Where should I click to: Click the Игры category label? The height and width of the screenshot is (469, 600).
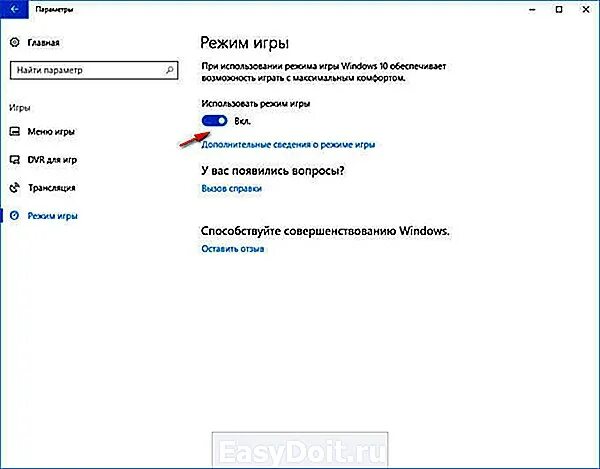coord(20,108)
